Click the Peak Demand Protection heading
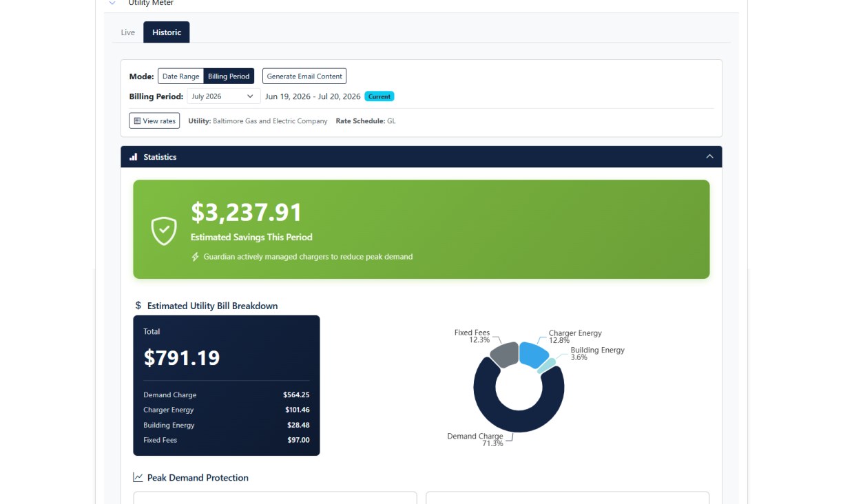 coord(198,478)
